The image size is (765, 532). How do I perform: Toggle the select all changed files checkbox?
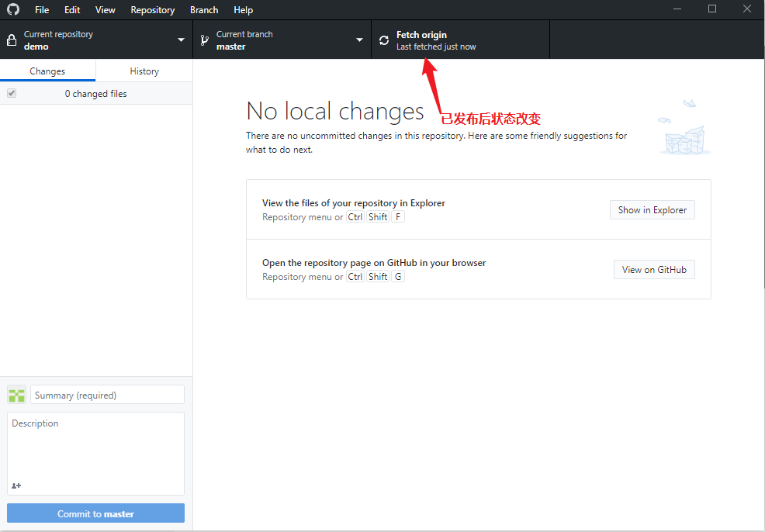12,93
